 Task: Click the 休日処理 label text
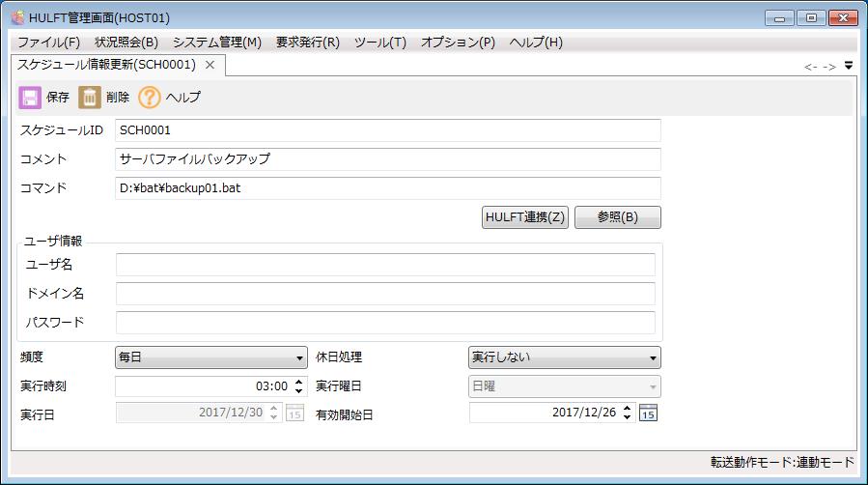pyautogui.click(x=339, y=357)
